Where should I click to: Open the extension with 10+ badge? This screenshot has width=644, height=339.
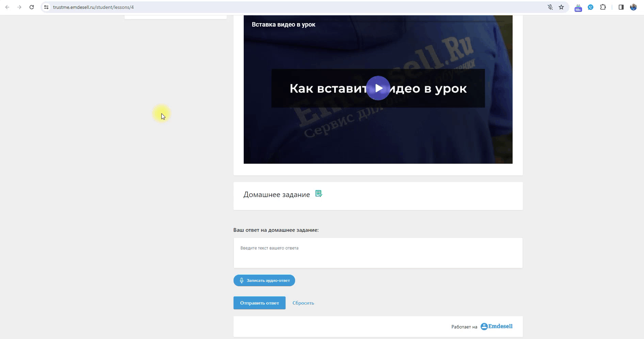[x=578, y=7]
